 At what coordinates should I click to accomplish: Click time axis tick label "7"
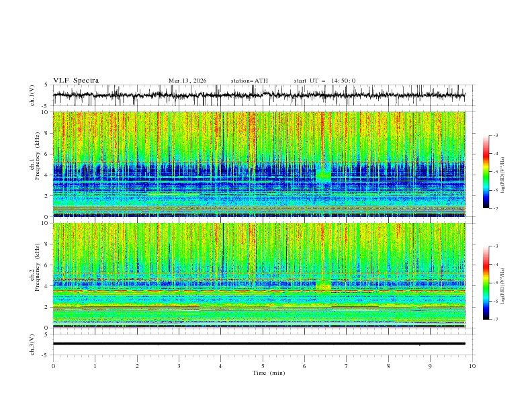347,366
